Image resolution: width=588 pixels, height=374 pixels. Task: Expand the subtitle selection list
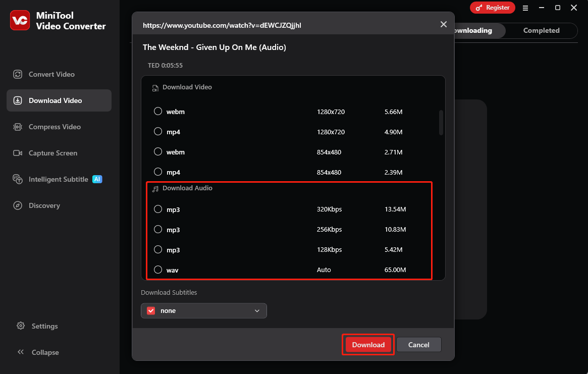257,310
